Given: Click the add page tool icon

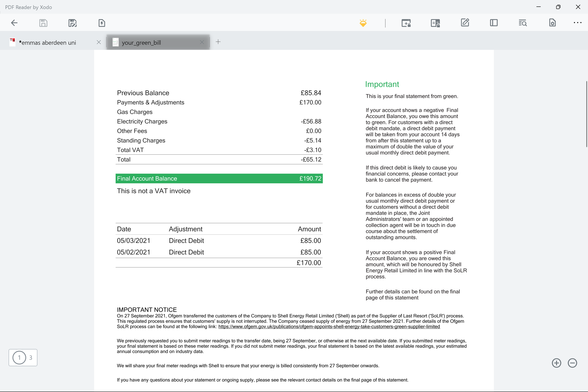Looking at the screenshot, I should [x=406, y=23].
